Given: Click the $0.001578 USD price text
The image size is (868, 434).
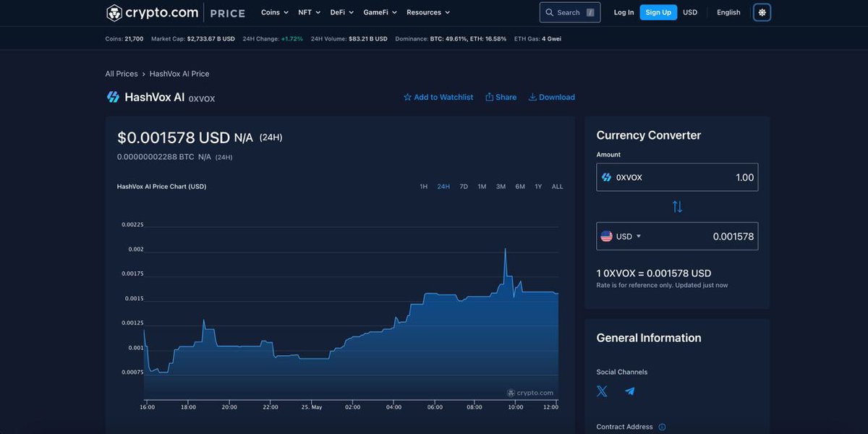Looking at the screenshot, I should pyautogui.click(x=174, y=137).
